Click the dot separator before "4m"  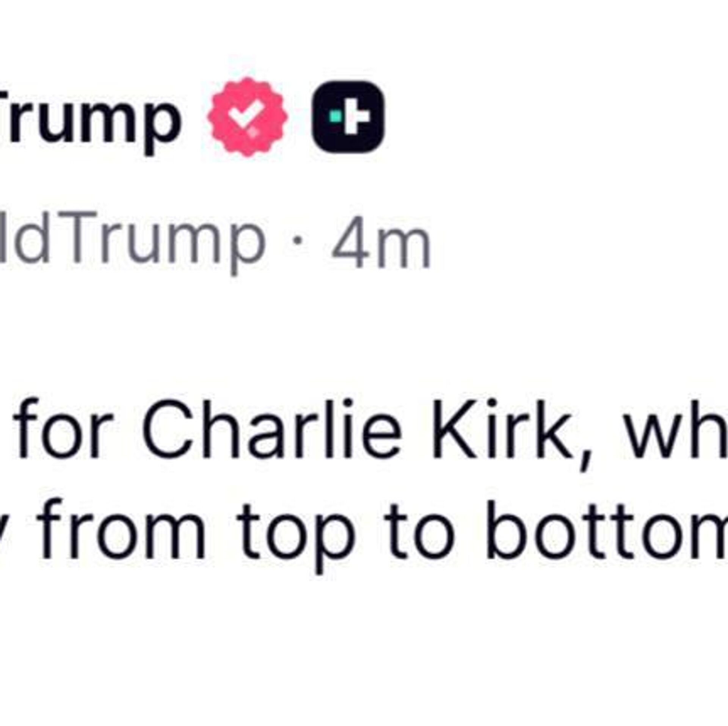(299, 240)
